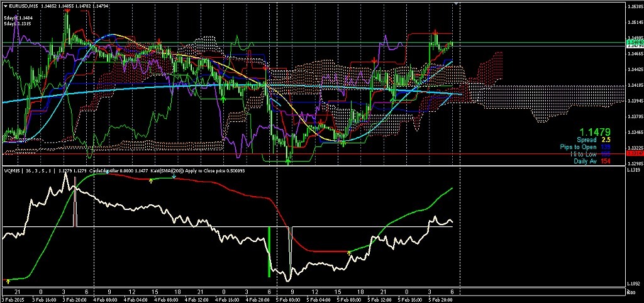
Task: Click yellow up arrow at indicator's bottom-left start
Action: (x=8, y=280)
